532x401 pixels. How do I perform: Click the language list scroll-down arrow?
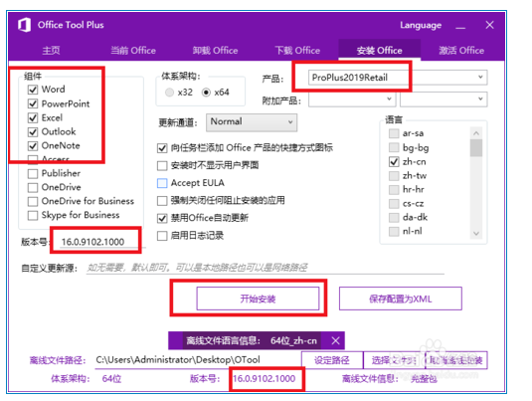476,233
